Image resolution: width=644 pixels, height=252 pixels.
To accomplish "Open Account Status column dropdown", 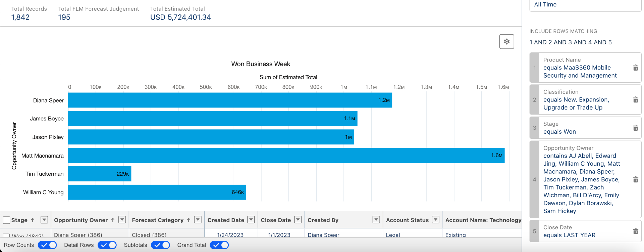I will [435, 220].
